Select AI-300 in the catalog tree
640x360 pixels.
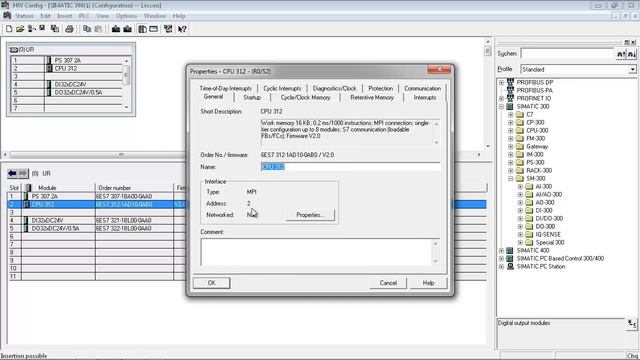pyautogui.click(x=543, y=187)
